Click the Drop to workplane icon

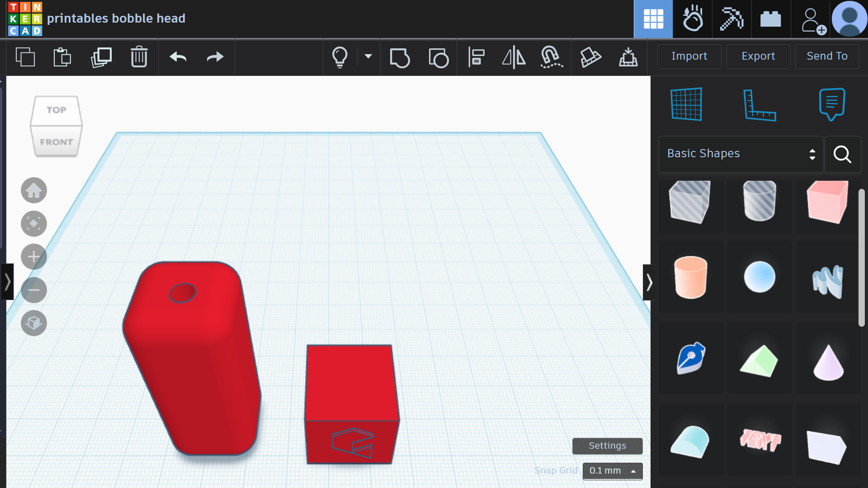tap(628, 57)
